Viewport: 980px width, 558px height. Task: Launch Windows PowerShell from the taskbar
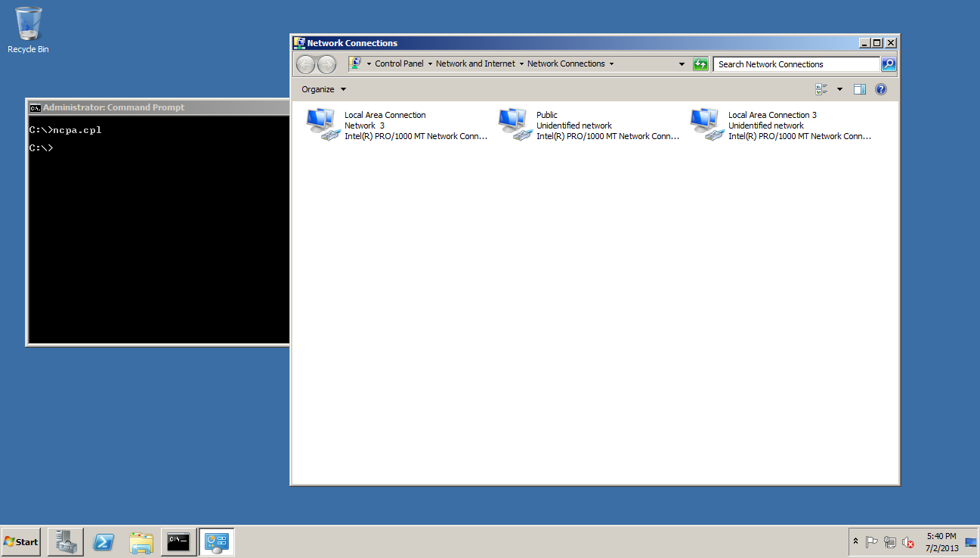point(104,541)
